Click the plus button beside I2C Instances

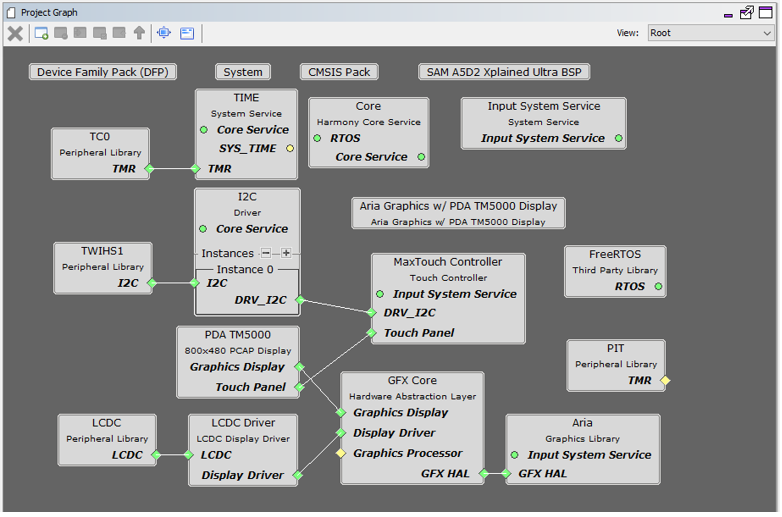coord(286,253)
